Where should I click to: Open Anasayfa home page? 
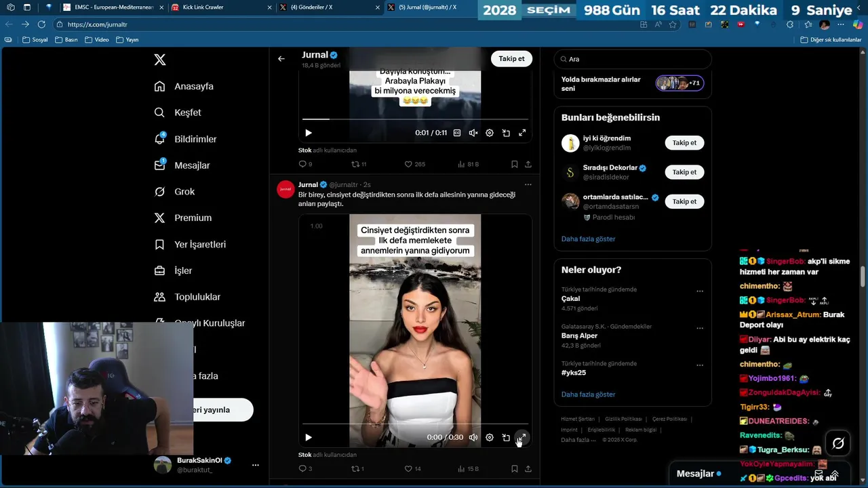coord(184,86)
